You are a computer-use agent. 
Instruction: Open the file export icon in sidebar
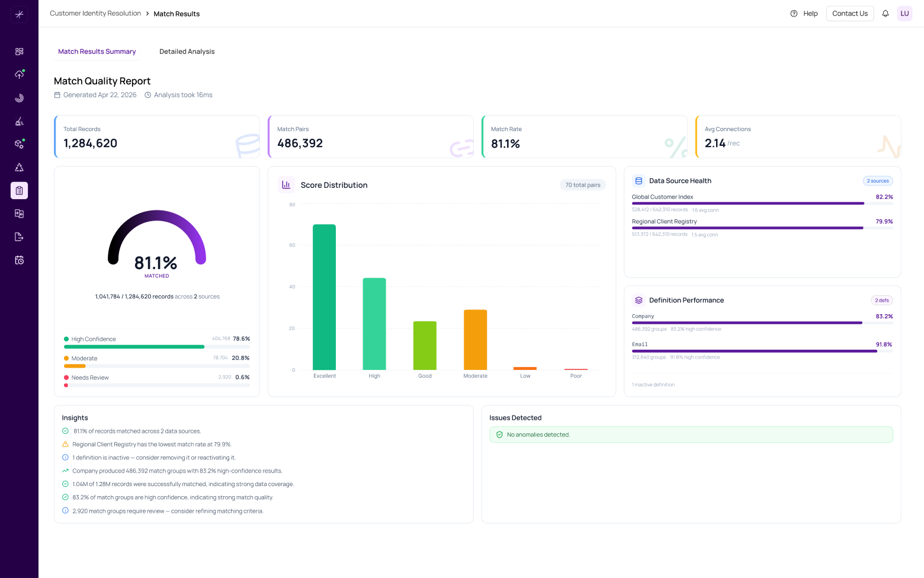[x=19, y=237]
